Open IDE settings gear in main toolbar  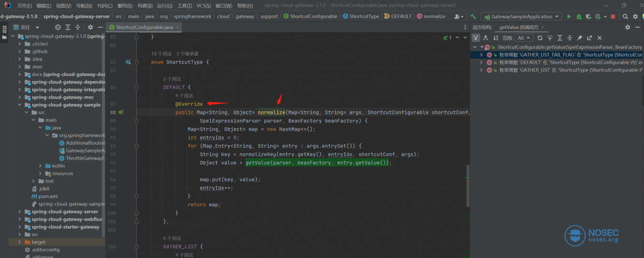pyautogui.click(x=635, y=16)
